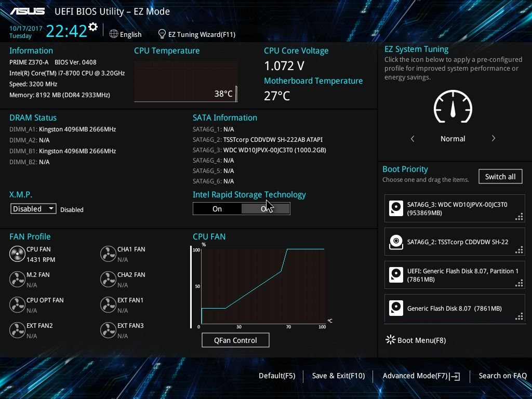532x399 pixels.
Task: Click the EZ System Tuning speedometer gauge
Action: (x=453, y=107)
